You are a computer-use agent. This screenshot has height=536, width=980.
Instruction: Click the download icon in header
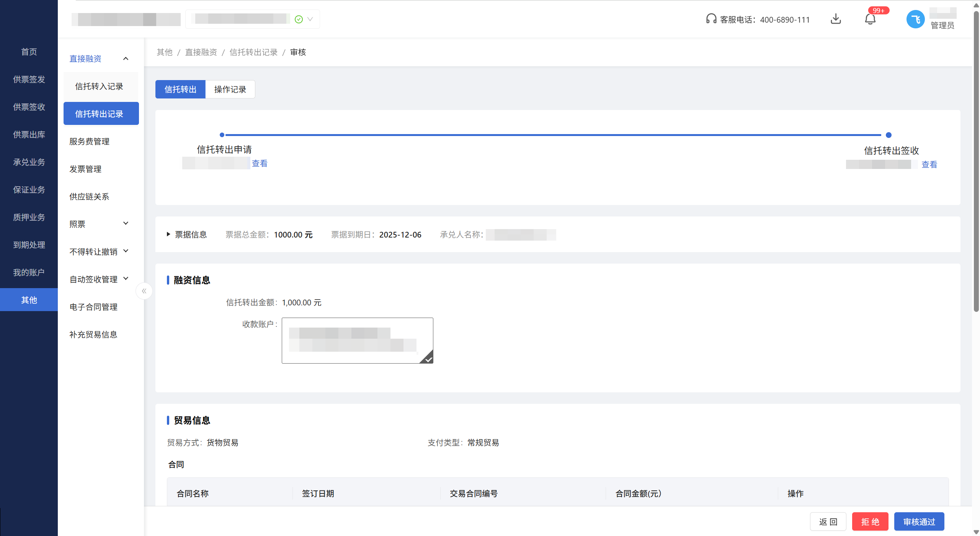(836, 19)
